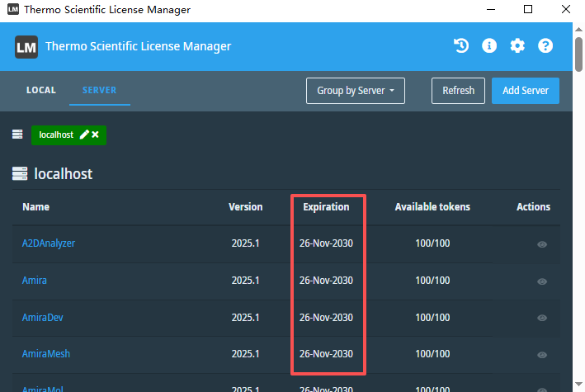Image resolution: width=585 pixels, height=392 pixels.
Task: Click the localhost section heading text
Action: (63, 174)
